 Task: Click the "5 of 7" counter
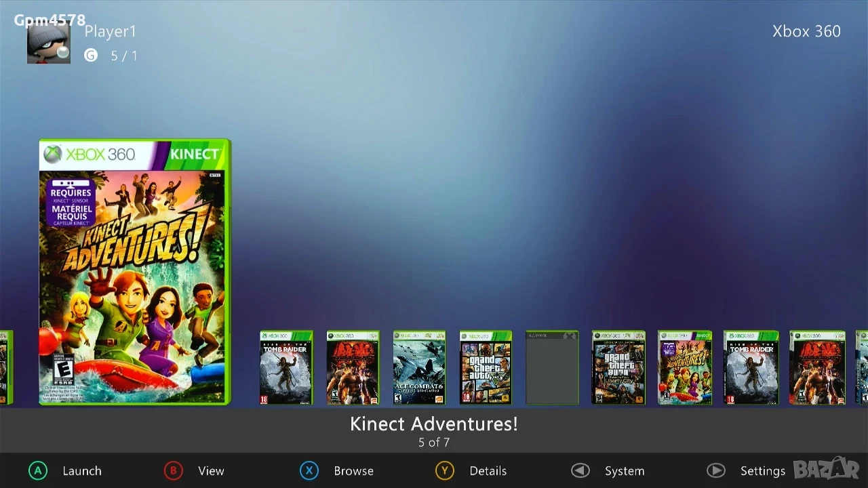pyautogui.click(x=434, y=443)
